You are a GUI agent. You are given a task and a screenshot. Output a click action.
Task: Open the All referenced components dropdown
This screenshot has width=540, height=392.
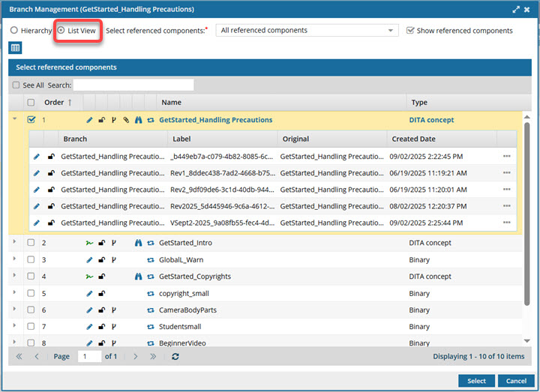(307, 31)
